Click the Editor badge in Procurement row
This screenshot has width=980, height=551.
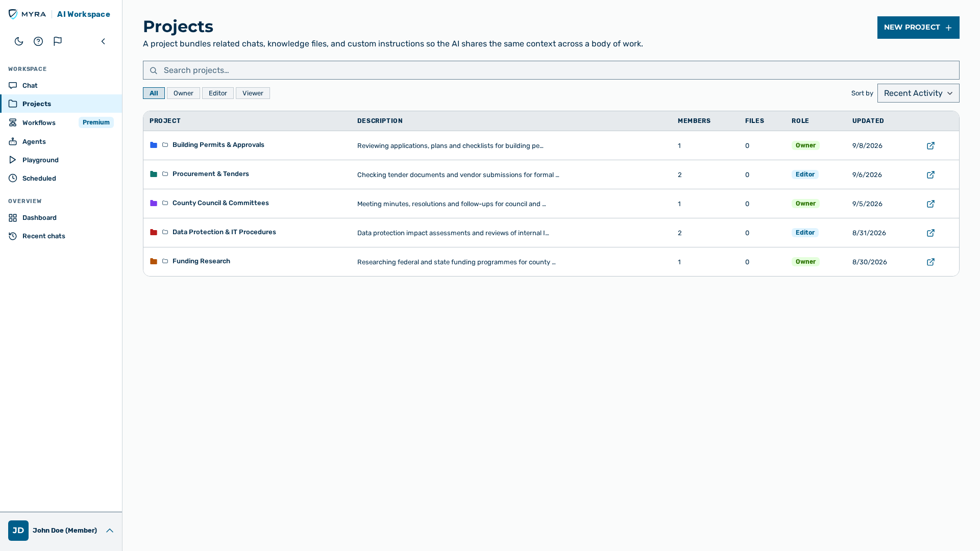point(805,174)
